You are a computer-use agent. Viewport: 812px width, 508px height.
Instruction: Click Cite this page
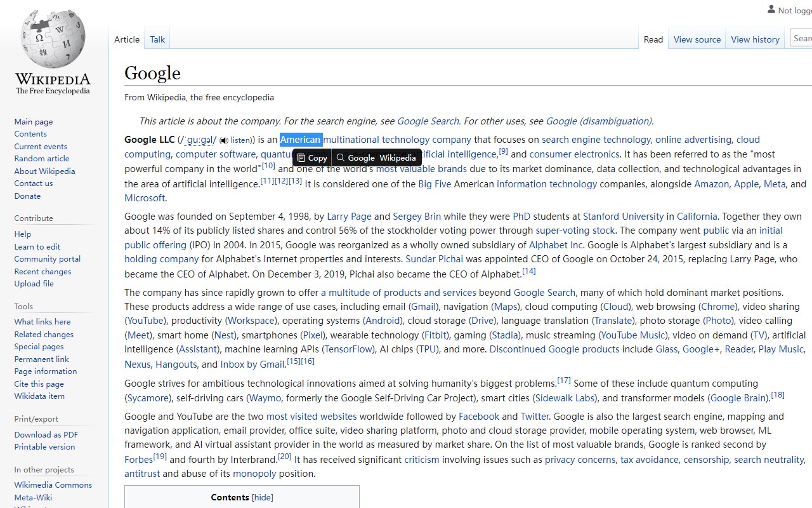[x=39, y=384]
